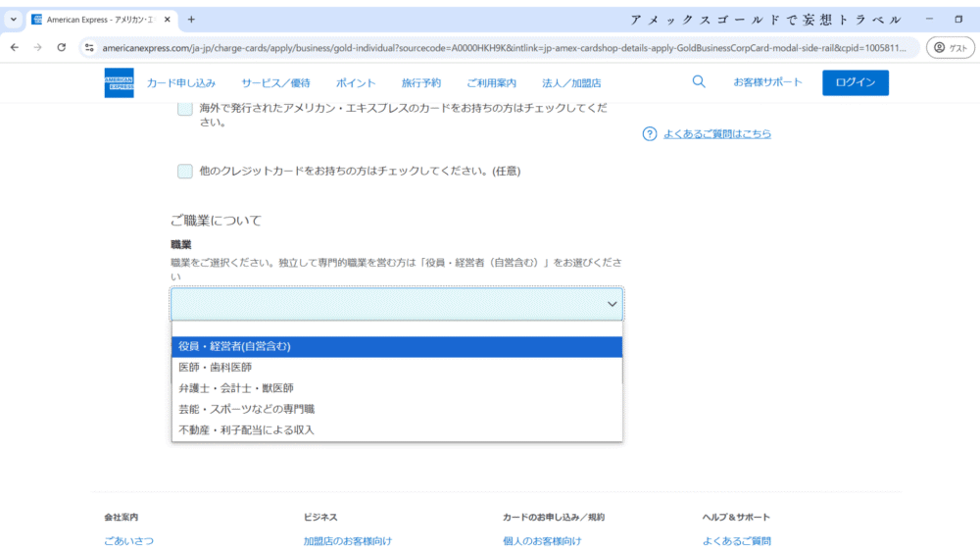980x552 pixels.
Task: Click the American Express logo
Action: [x=119, y=82]
